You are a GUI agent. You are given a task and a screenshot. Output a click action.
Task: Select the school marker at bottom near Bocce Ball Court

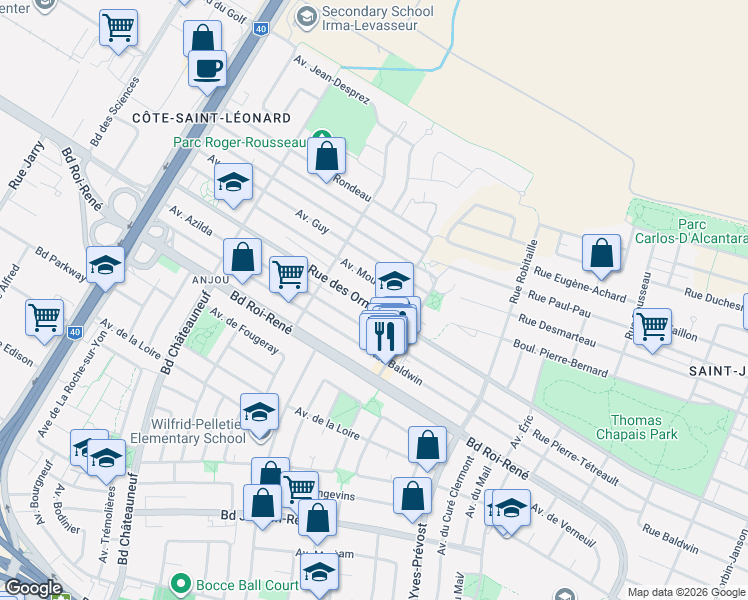[320, 574]
